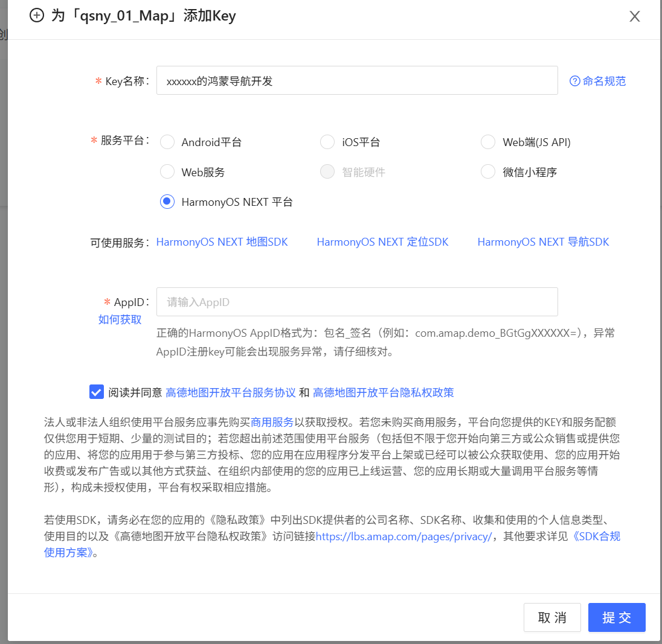662x644 pixels.
Task: Focus the Key名称 input field
Action: pyautogui.click(x=357, y=80)
